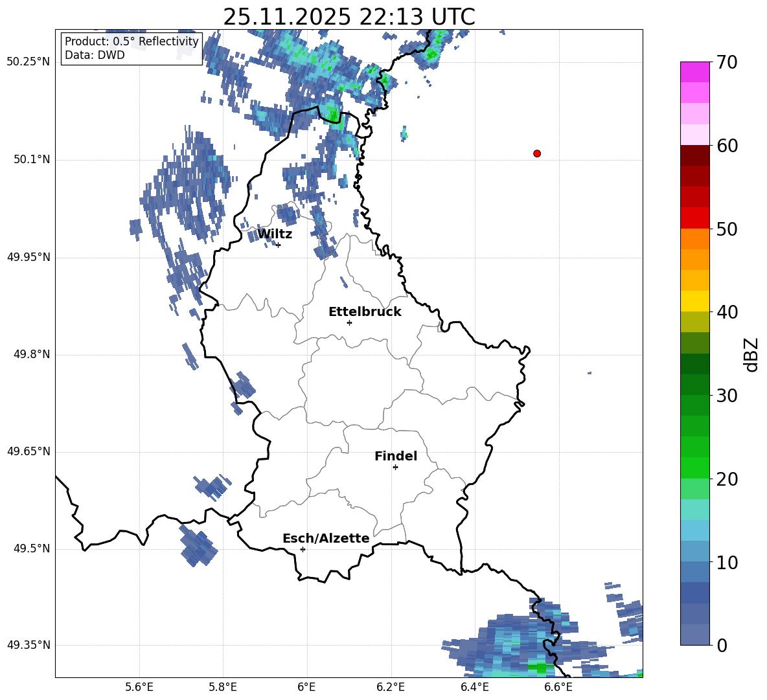This screenshot has width=767, height=700.
Task: Click the Ettelbruck city label
Action: tap(365, 312)
